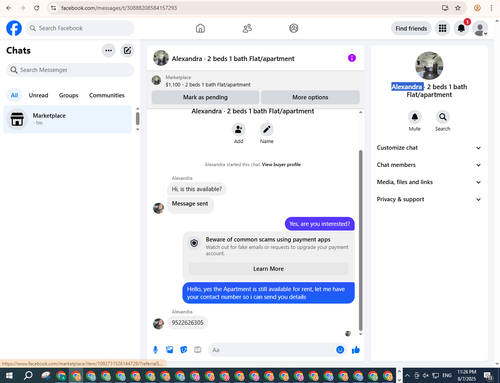Viewport: 500px width, 383px height.
Task: View site information icon in address bar
Action: click(x=53, y=8)
